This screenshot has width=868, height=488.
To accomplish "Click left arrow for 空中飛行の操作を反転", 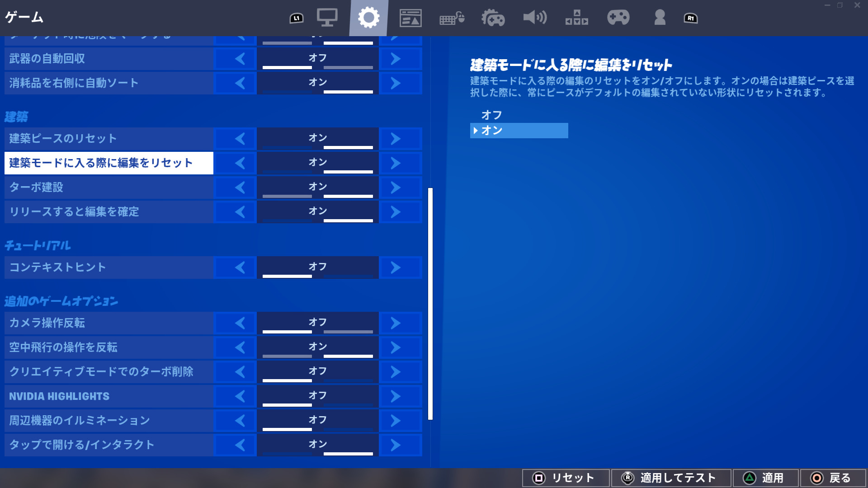I will pyautogui.click(x=236, y=347).
